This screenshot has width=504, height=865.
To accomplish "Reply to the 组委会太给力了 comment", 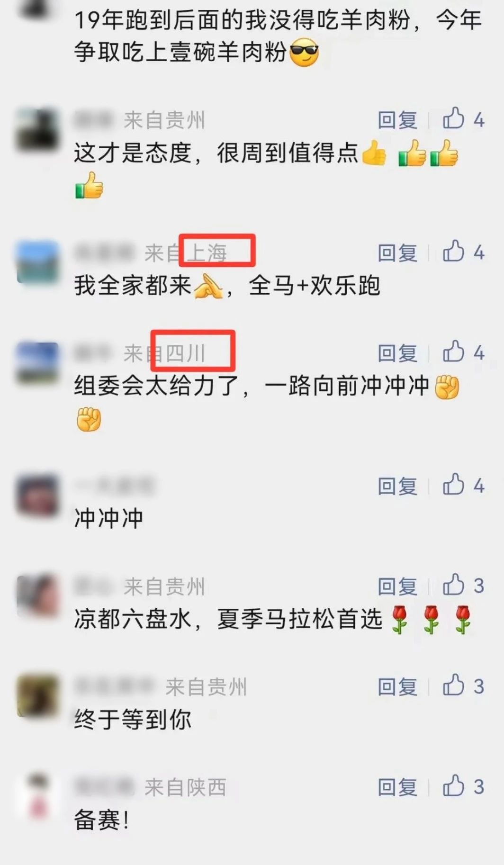I will coord(397,353).
